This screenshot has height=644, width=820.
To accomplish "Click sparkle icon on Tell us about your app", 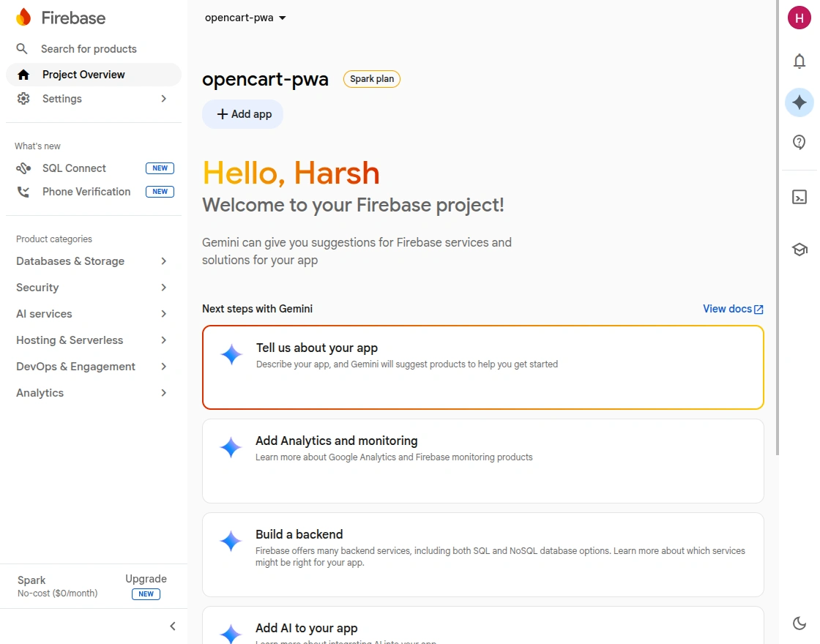I will click(231, 354).
